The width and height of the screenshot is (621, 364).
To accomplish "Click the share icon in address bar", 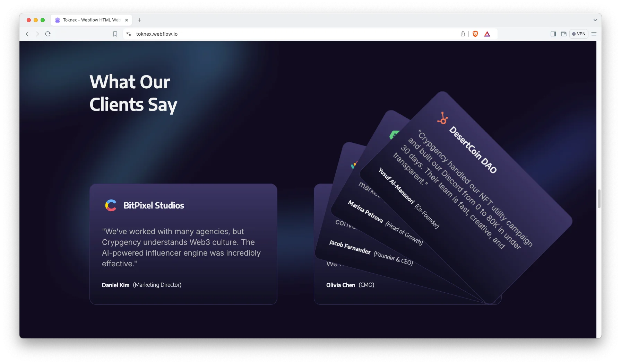I will pyautogui.click(x=463, y=34).
